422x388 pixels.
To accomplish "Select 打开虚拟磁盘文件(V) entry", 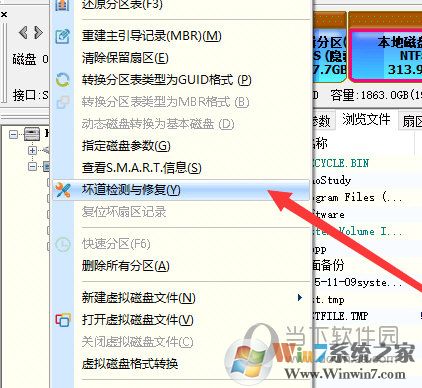I will point(138,320).
